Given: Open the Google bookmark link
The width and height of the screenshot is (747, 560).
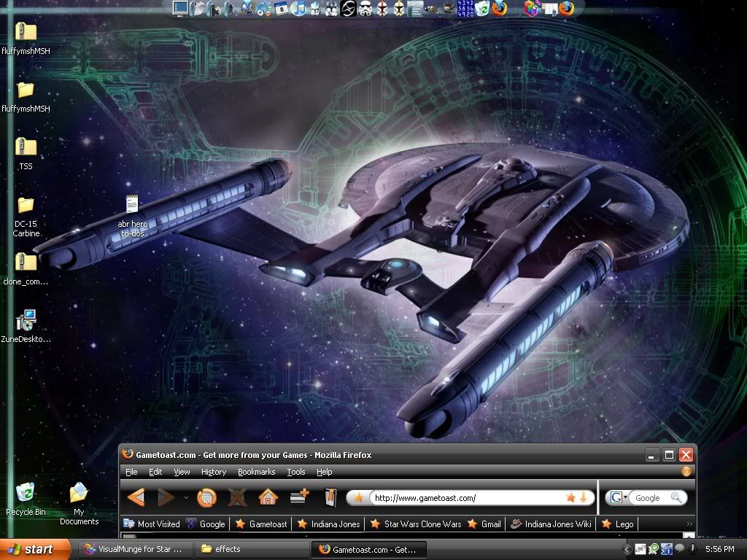Looking at the screenshot, I should coord(206,524).
